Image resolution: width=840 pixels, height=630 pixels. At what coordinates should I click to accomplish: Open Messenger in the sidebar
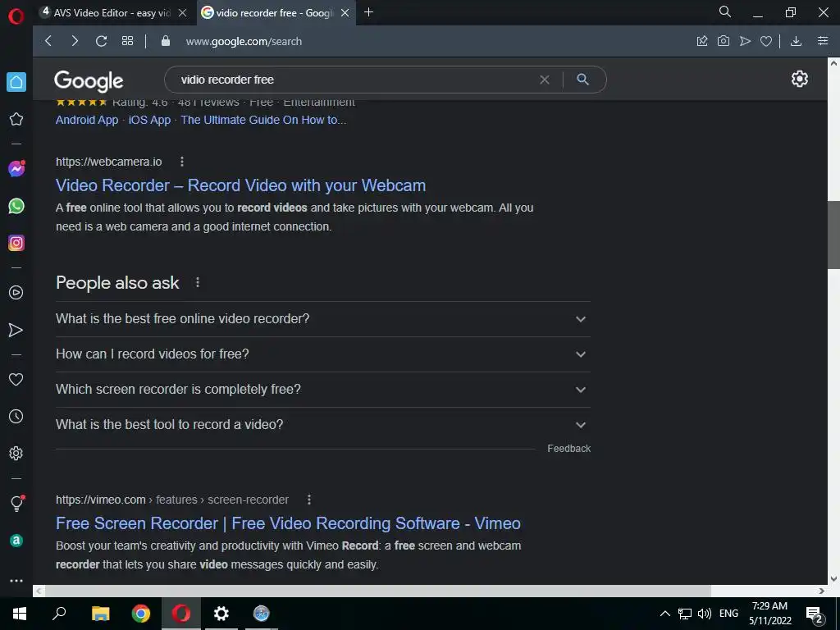[16, 169]
